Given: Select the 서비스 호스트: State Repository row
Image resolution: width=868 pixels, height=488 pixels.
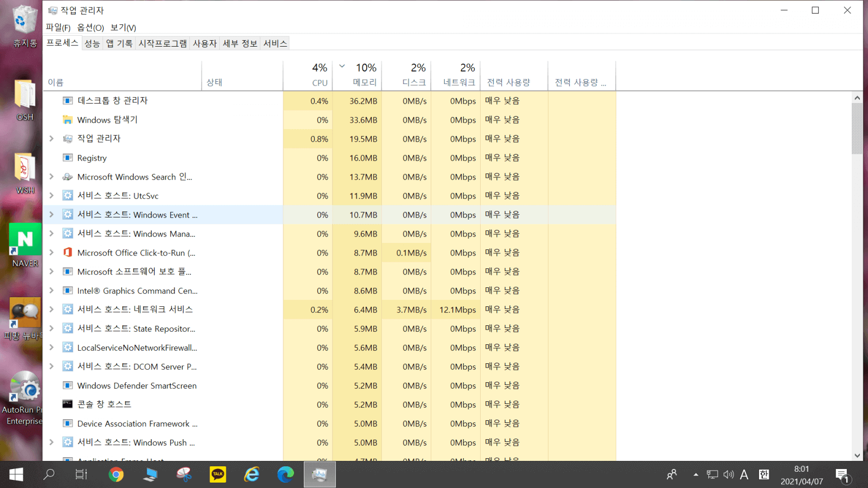Looking at the screenshot, I should tap(329, 329).
